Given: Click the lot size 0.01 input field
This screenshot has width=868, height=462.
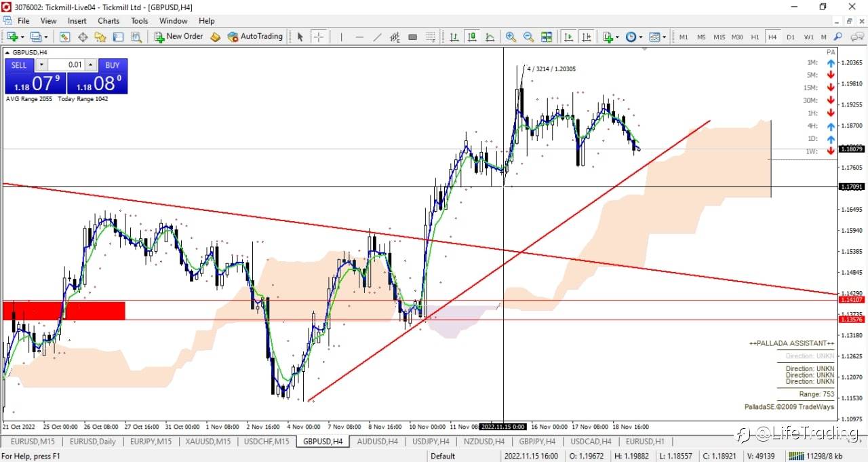Looking at the screenshot, I should click(66, 65).
